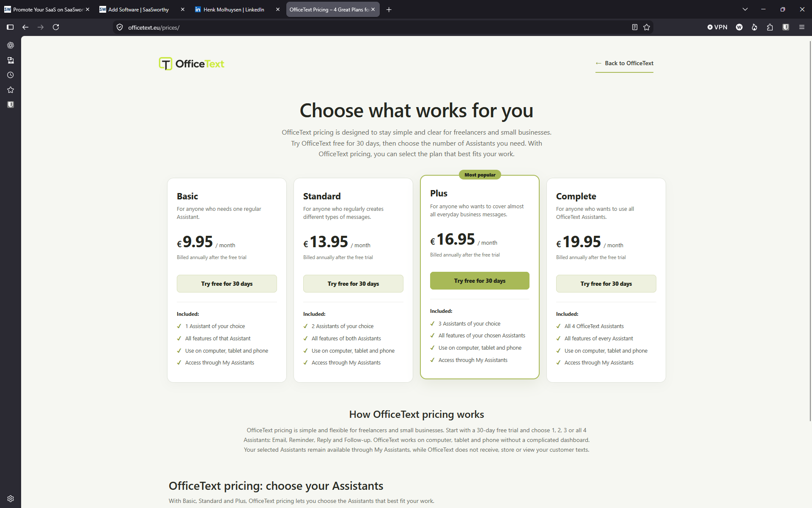Click the Most popular badge

point(480,175)
